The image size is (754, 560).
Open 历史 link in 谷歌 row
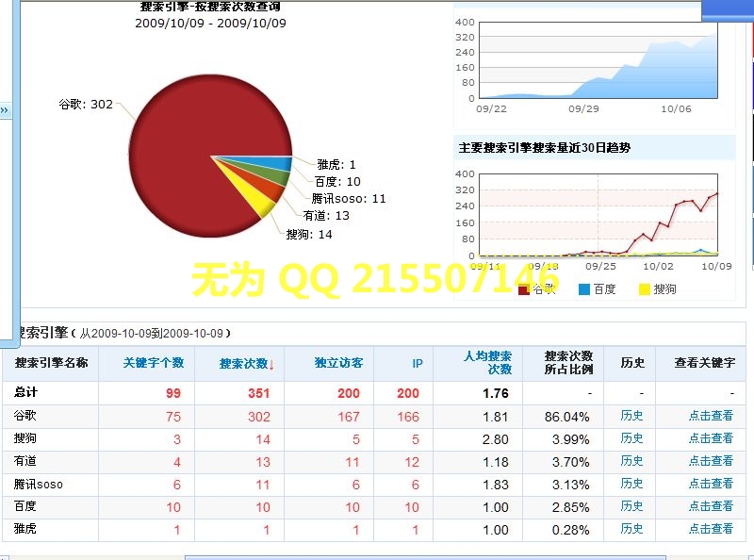(631, 416)
